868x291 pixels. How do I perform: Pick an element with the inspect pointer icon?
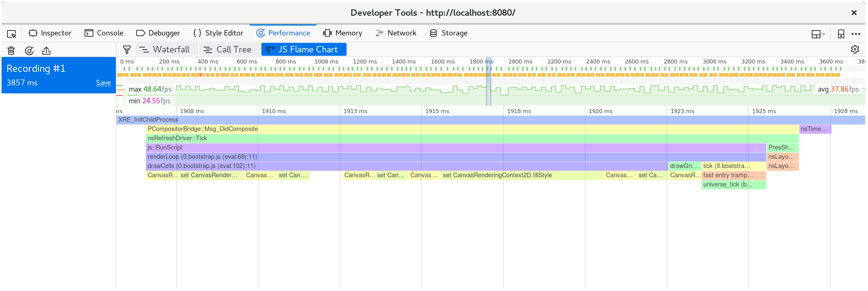click(11, 33)
